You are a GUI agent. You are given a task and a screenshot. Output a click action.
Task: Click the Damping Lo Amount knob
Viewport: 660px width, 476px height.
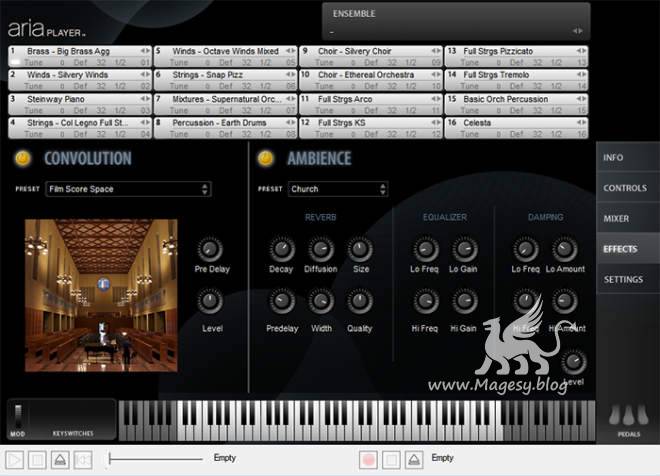[564, 249]
